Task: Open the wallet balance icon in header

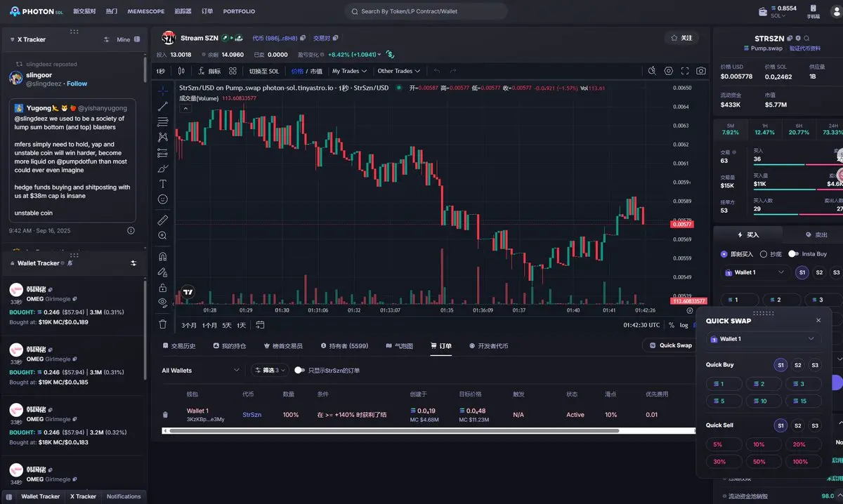Action: 764,11
